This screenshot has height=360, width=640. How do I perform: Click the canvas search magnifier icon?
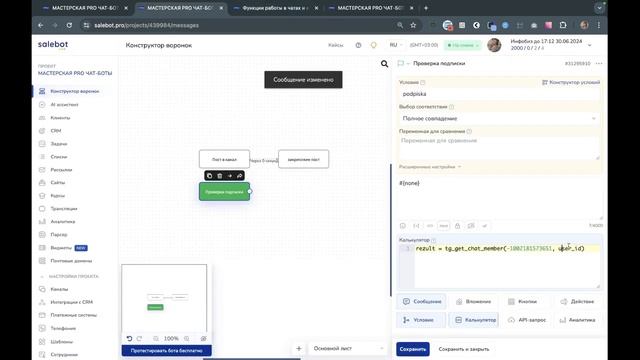click(384, 64)
